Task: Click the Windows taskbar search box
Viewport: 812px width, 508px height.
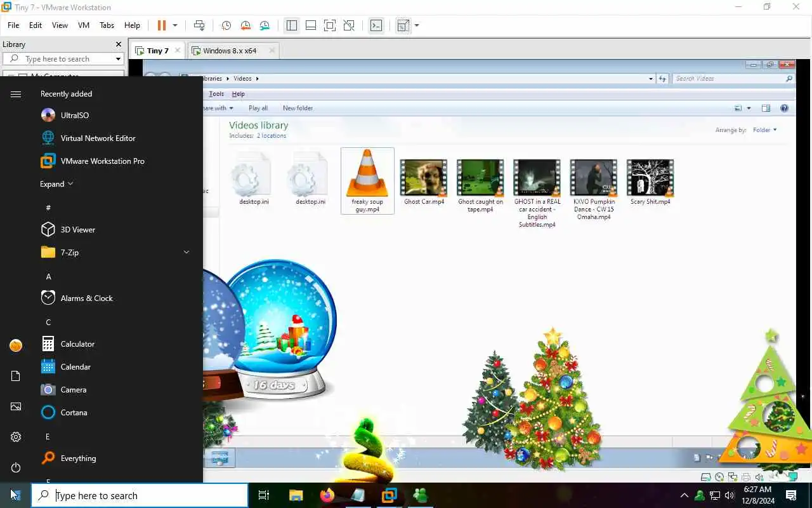Action: click(140, 495)
